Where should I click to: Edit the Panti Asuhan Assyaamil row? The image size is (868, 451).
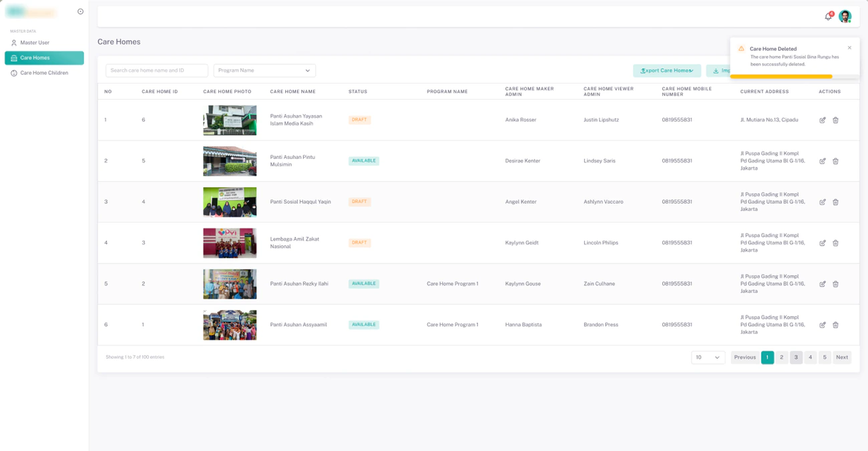[x=823, y=325]
